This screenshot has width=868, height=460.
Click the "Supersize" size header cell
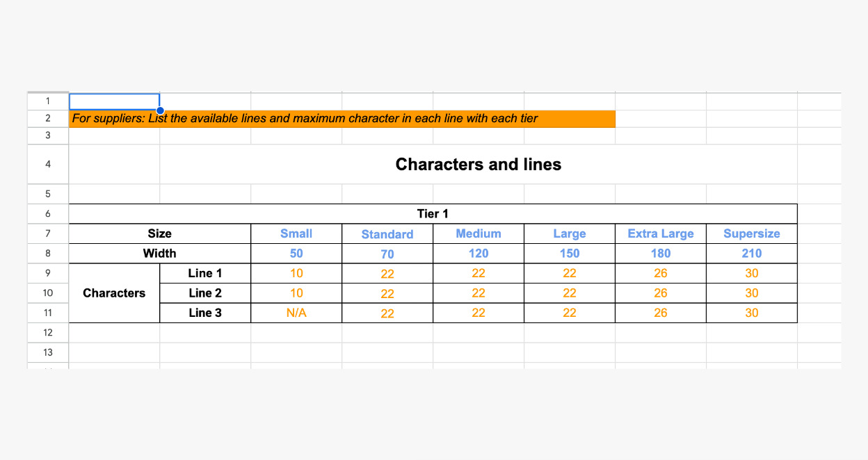click(752, 233)
